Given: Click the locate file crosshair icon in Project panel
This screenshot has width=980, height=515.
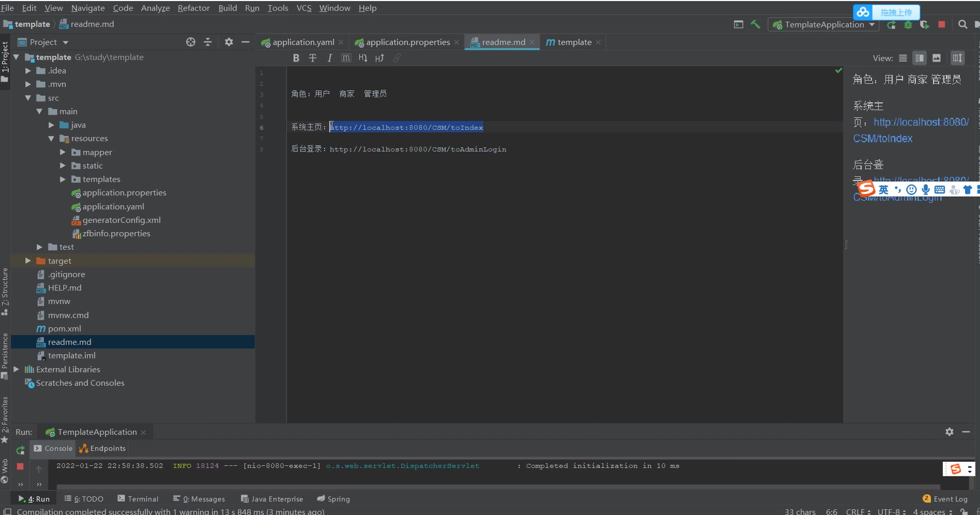Looking at the screenshot, I should [x=191, y=42].
